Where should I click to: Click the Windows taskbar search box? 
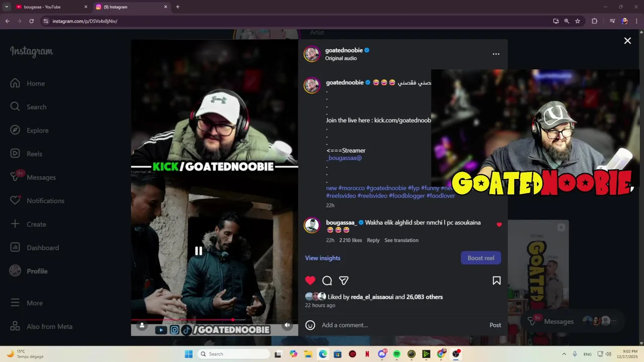(x=234, y=354)
